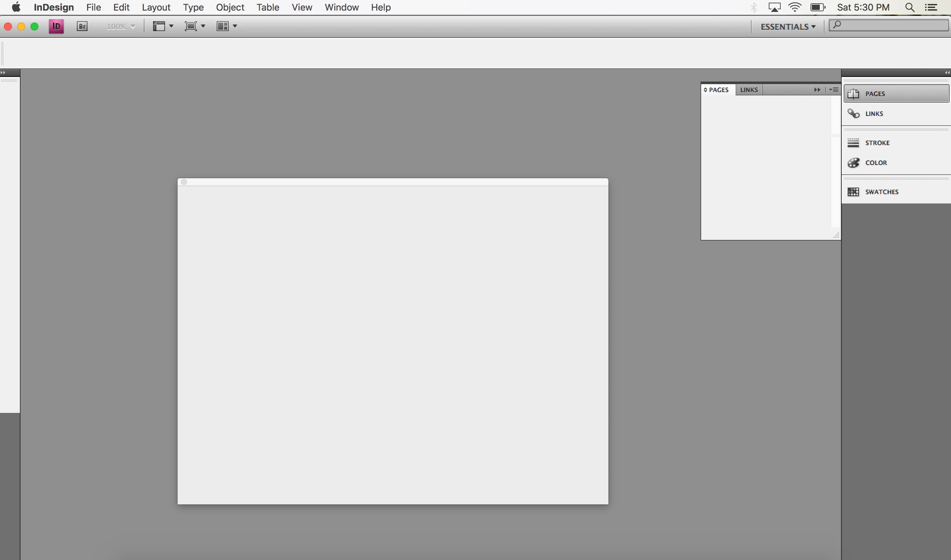The image size is (951, 560).
Task: Open the Notification Center list icon
Action: pyautogui.click(x=931, y=8)
